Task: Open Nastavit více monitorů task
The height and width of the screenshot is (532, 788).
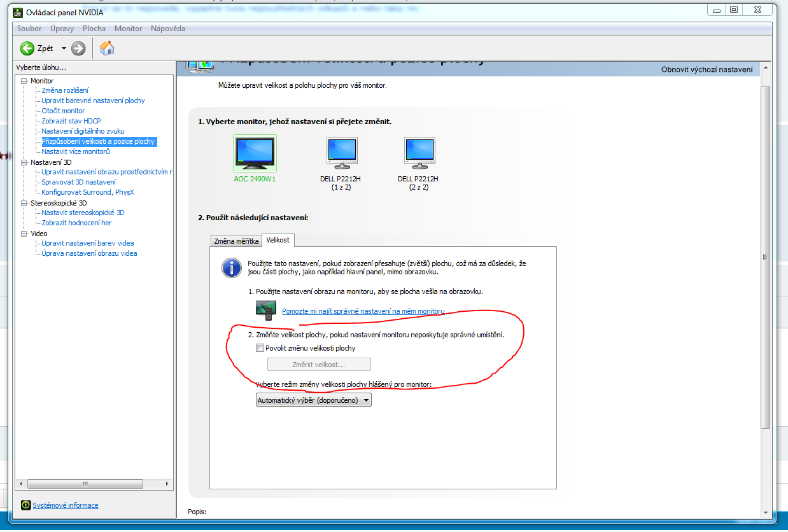Action: [x=76, y=151]
